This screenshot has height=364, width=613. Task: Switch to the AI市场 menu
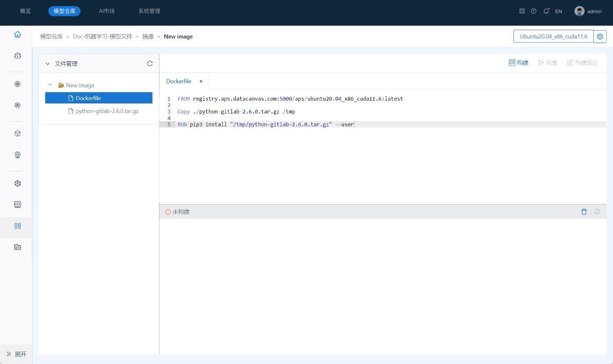[x=107, y=11]
